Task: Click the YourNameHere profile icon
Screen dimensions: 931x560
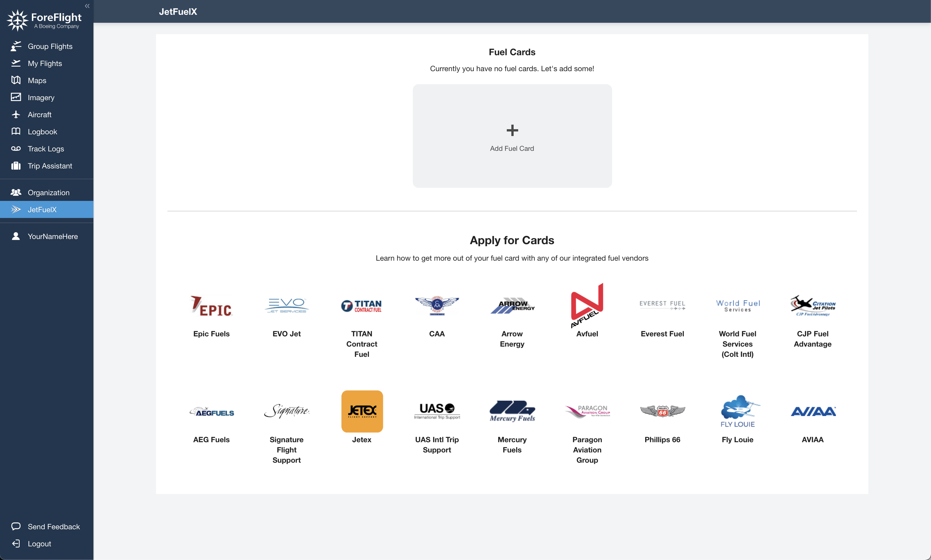Action: [x=16, y=236]
